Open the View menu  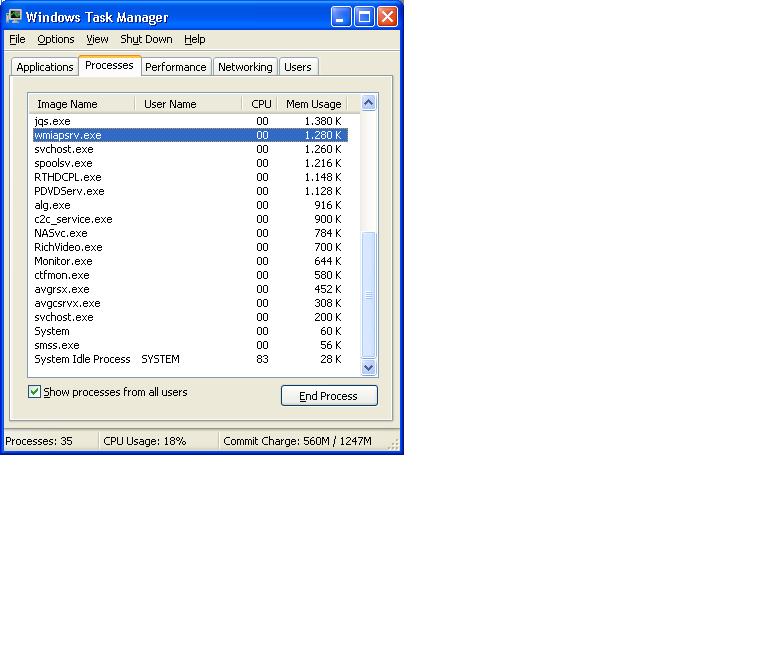(x=97, y=39)
